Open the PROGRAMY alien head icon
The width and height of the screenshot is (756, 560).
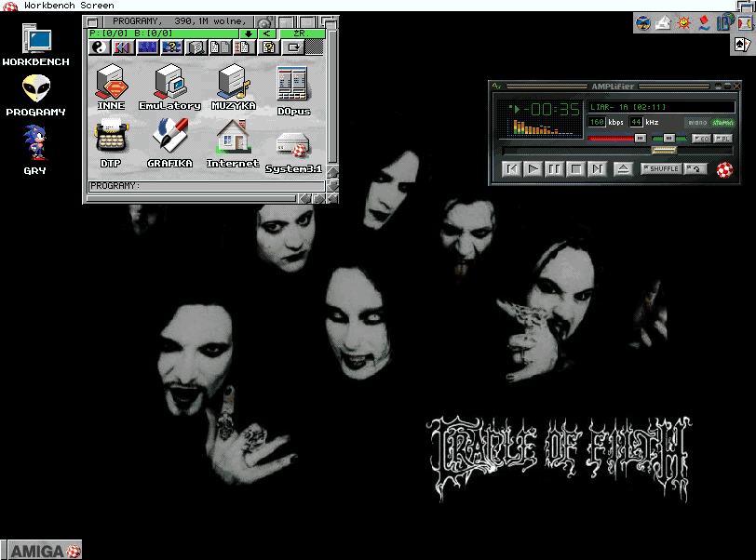coord(36,96)
